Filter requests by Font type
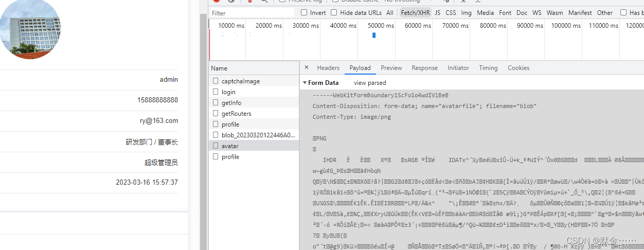Screen dimensions: 644x250 505,13
